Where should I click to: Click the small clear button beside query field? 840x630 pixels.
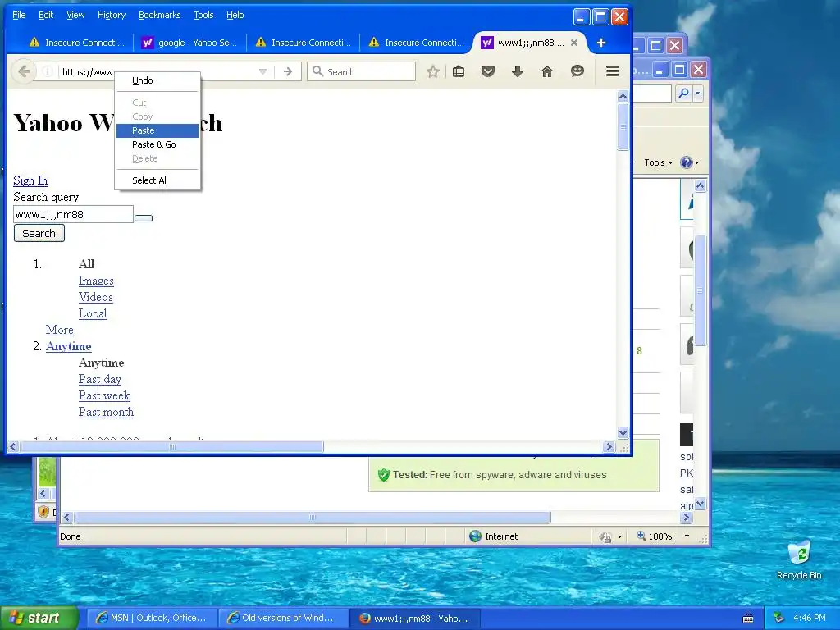[144, 218]
